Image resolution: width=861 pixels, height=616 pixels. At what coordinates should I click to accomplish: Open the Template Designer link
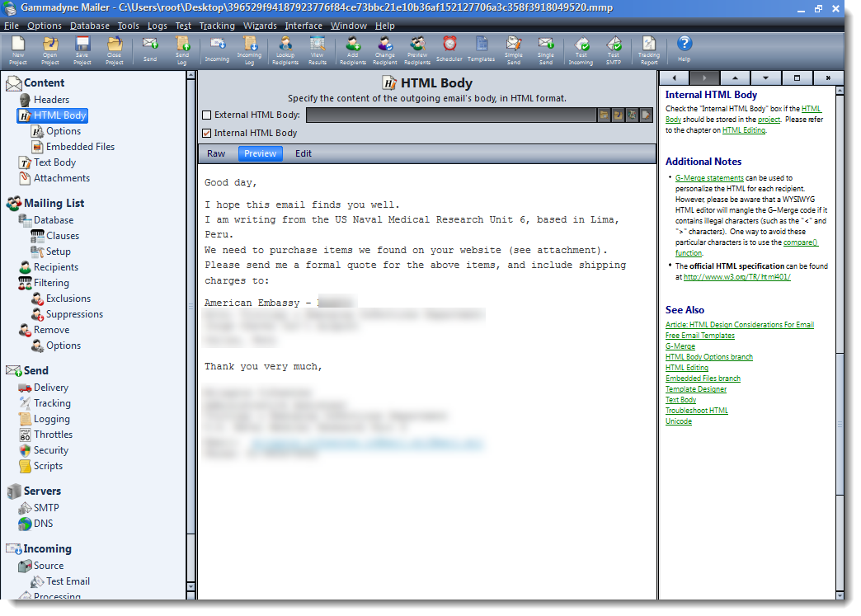[696, 389]
